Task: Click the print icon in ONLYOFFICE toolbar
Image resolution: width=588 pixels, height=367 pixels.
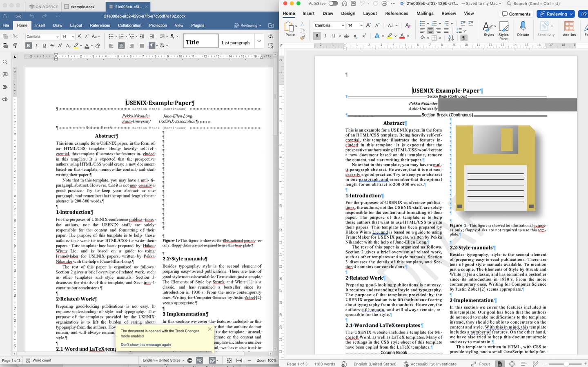Action: (x=18, y=16)
